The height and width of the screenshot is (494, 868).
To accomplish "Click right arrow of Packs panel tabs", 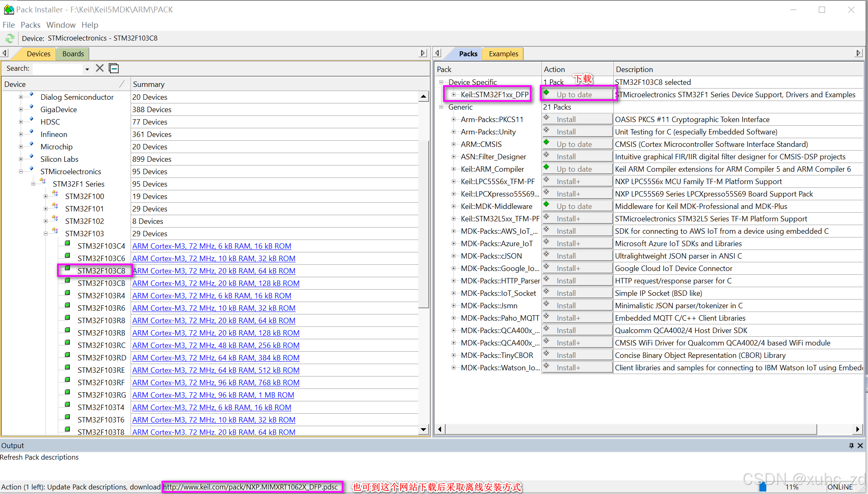I will pyautogui.click(x=858, y=53).
